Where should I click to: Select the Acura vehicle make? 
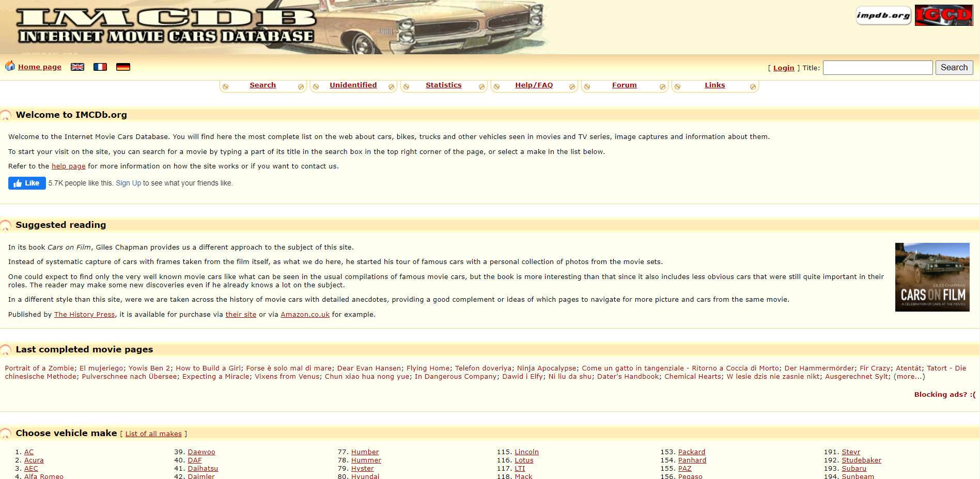pos(34,460)
